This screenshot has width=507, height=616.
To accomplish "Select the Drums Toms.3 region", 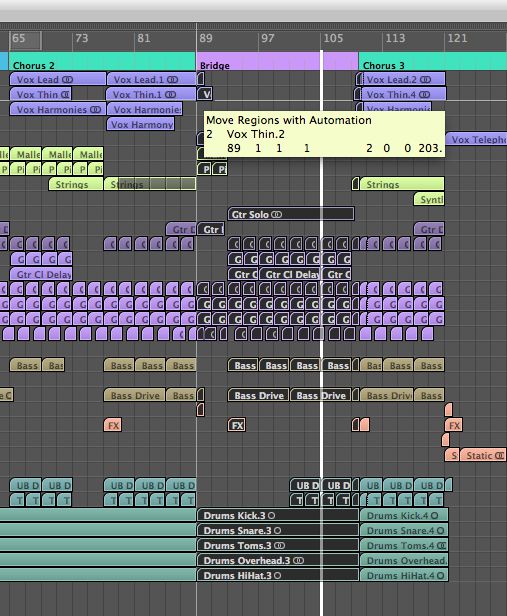I will point(278,545).
